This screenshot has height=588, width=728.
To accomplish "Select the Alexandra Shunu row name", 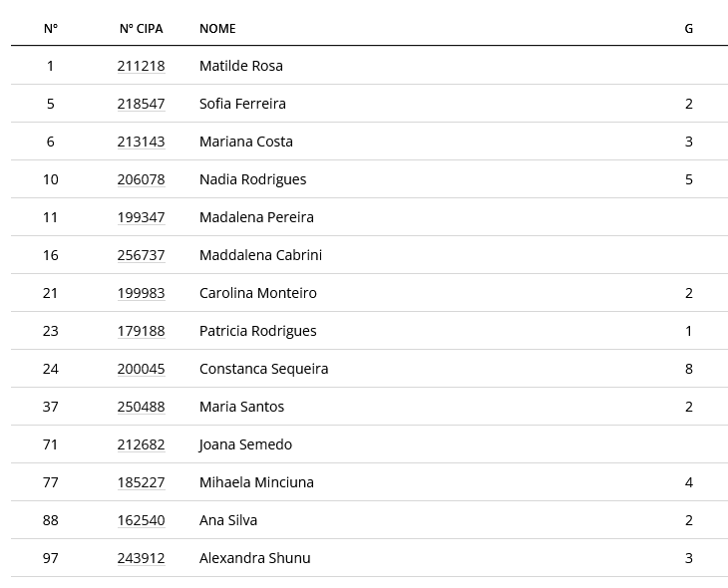I will 254,558.
